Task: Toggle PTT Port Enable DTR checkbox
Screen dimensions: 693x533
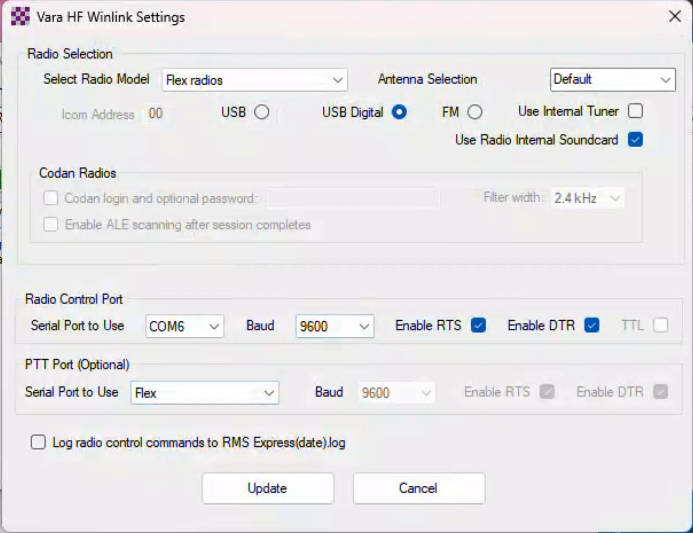Action: tap(660, 392)
